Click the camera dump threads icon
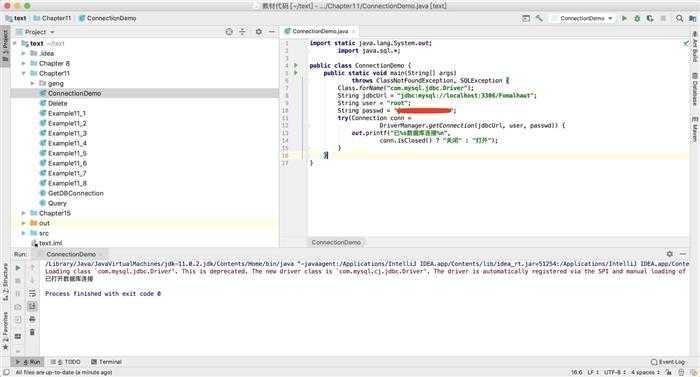This screenshot has height=377, width=700. coord(18,307)
